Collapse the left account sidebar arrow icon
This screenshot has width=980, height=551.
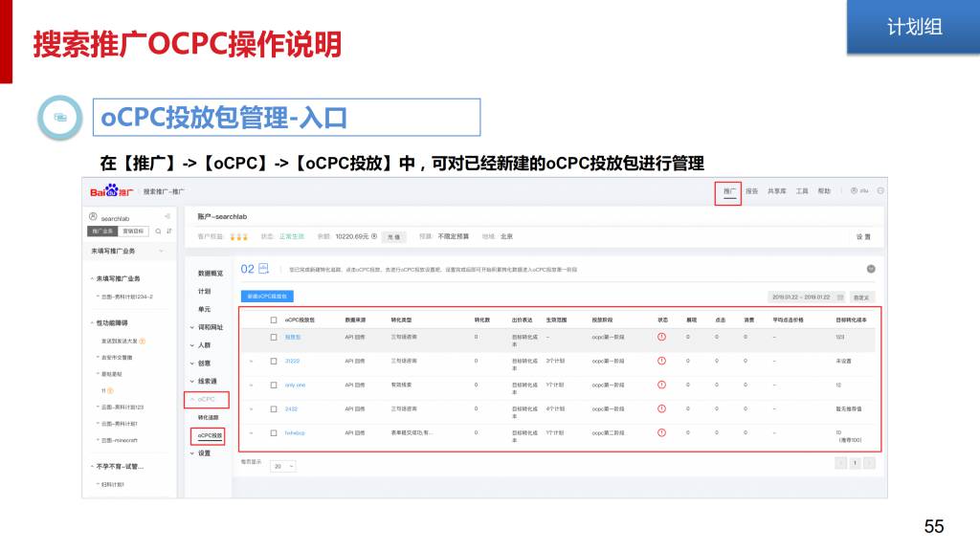167,217
